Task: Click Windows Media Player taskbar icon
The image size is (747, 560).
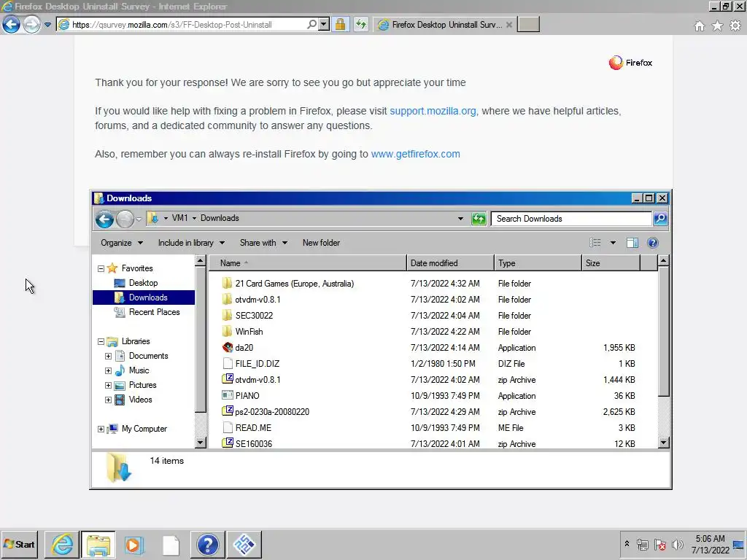Action: [134, 545]
